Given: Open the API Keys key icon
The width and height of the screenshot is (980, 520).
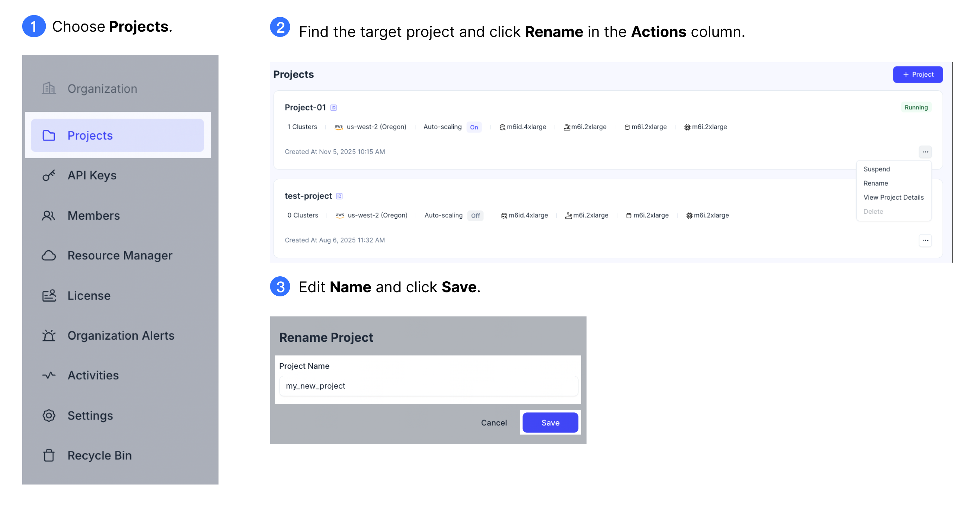Looking at the screenshot, I should click(49, 175).
